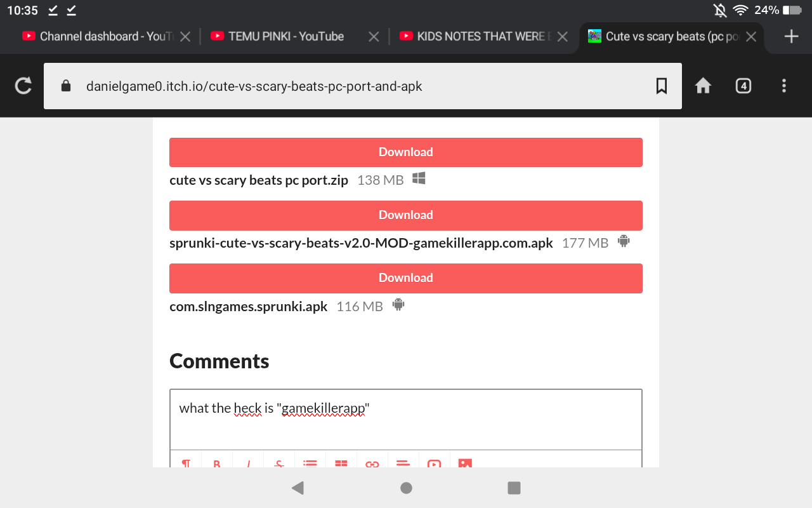Bookmark this page using the bookmark icon
This screenshot has height=508, width=812.
pos(661,86)
